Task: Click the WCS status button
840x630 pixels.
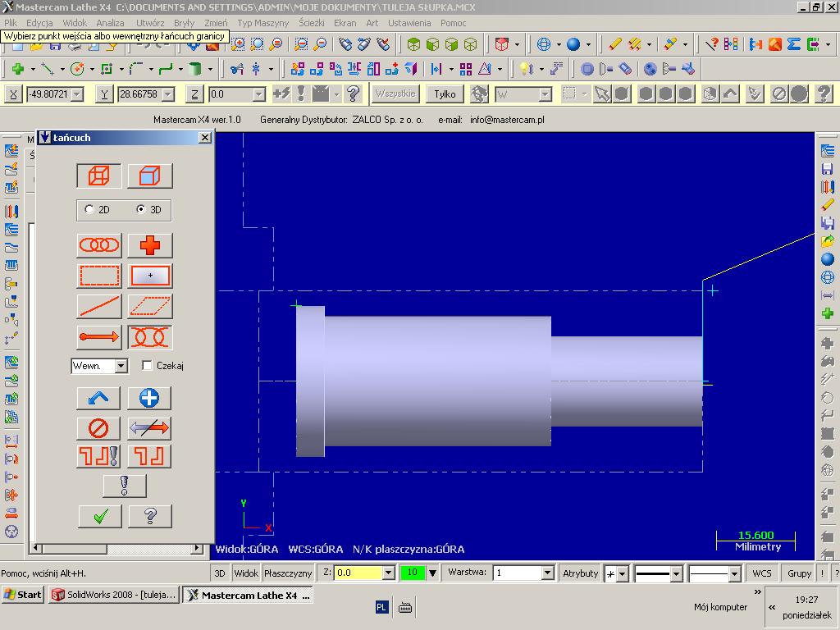Action: pos(762,573)
